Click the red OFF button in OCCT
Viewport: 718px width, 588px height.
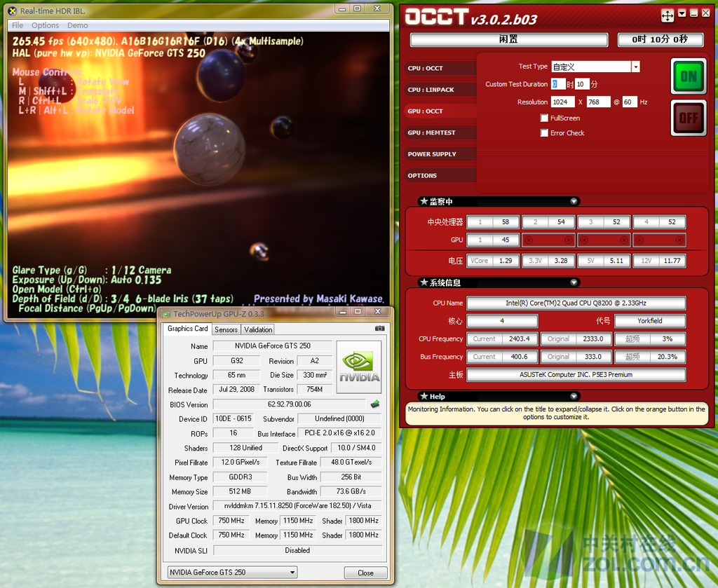(x=689, y=118)
